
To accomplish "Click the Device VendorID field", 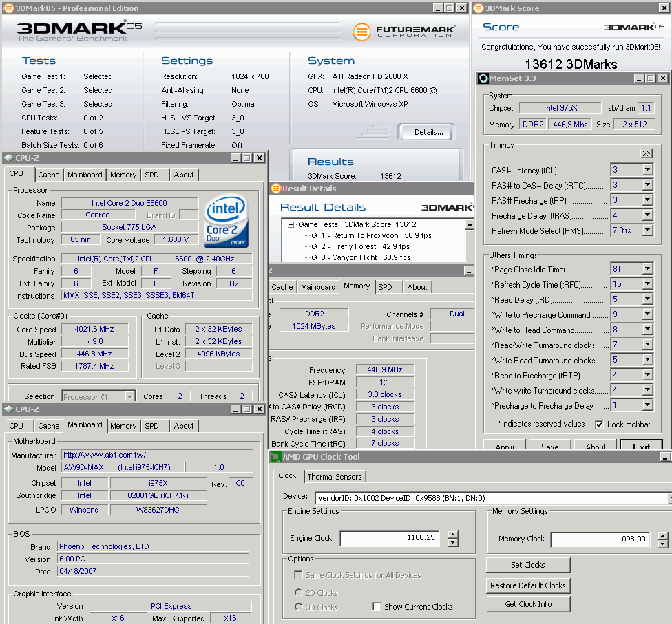I will pyautogui.click(x=492, y=498).
